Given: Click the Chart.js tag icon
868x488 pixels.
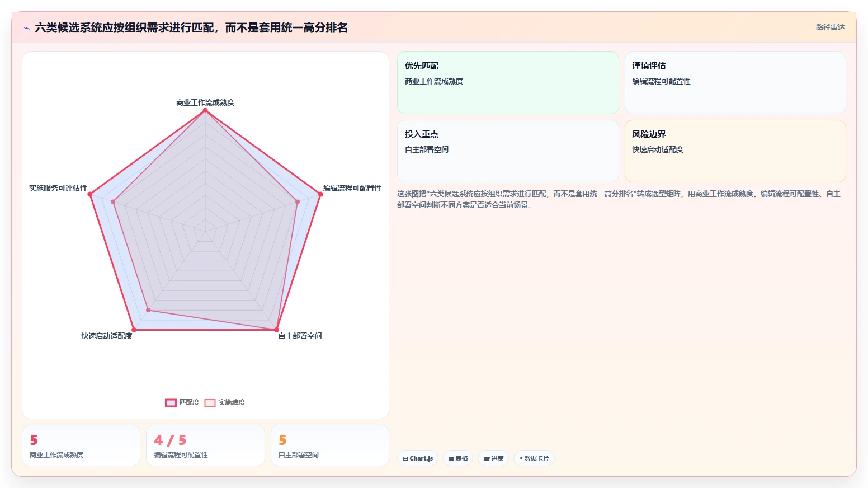Looking at the screenshot, I should click(x=405, y=458).
